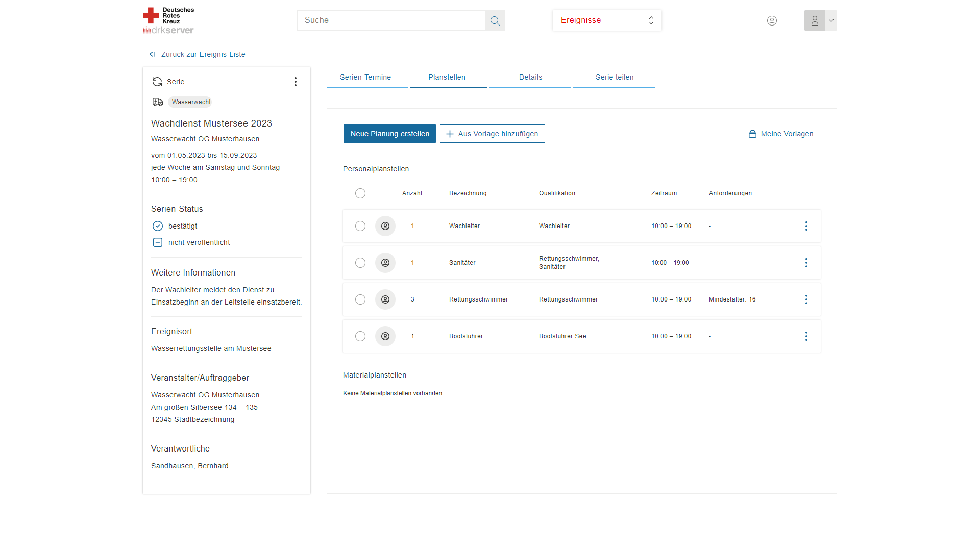Click the account avatar button
Screen dimensions: 980x551
815,20
